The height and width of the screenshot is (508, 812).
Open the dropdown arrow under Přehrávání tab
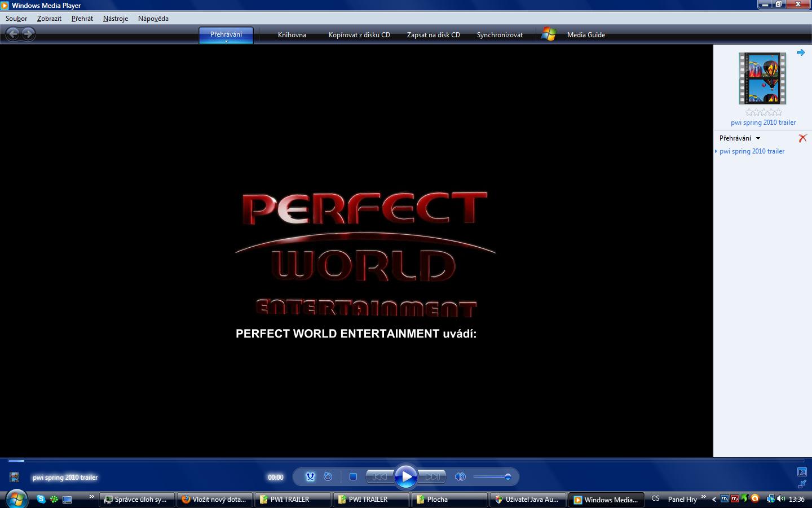pos(226,42)
